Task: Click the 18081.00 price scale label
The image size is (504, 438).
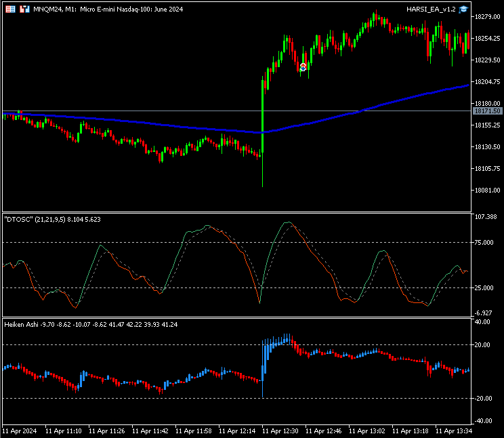Action: [x=487, y=191]
